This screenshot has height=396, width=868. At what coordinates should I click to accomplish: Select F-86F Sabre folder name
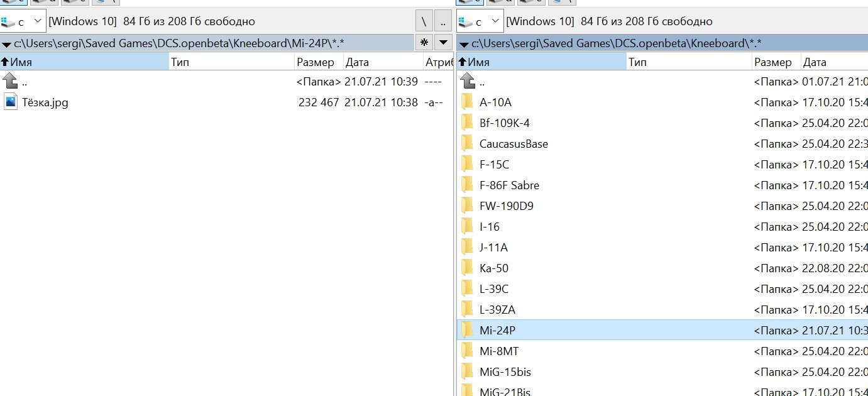click(509, 185)
